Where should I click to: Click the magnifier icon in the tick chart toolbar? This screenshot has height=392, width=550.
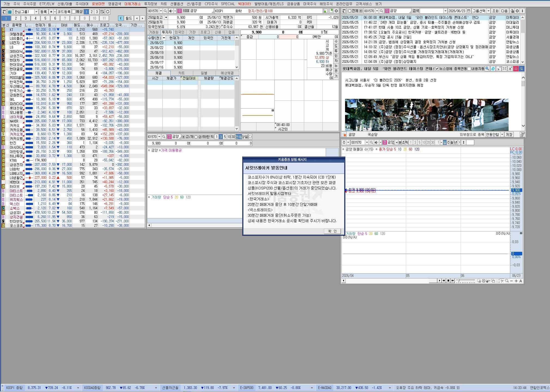tap(164, 137)
